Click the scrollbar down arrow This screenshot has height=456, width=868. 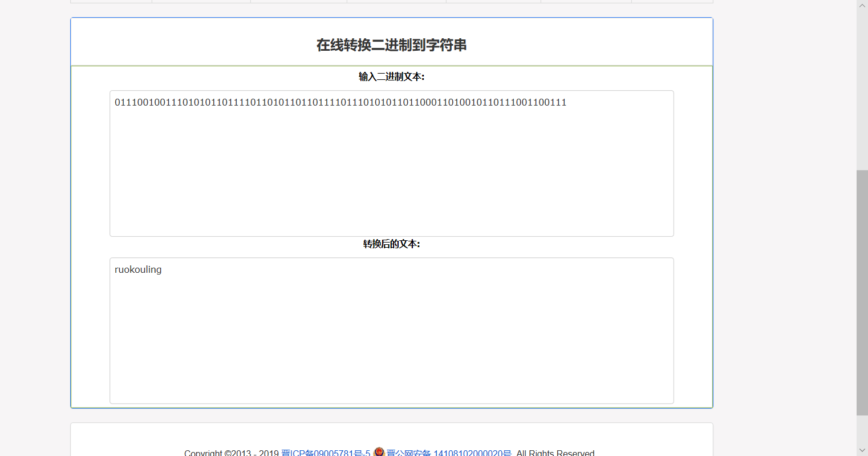tap(862, 451)
